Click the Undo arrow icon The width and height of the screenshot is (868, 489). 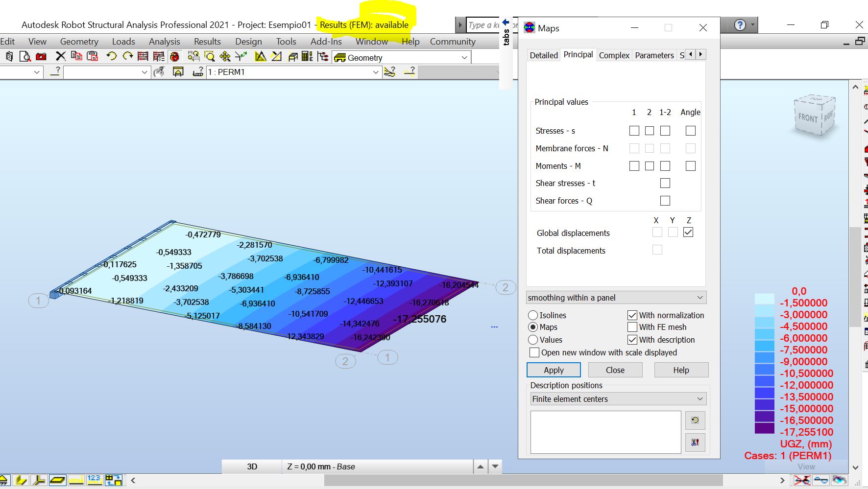pos(111,57)
